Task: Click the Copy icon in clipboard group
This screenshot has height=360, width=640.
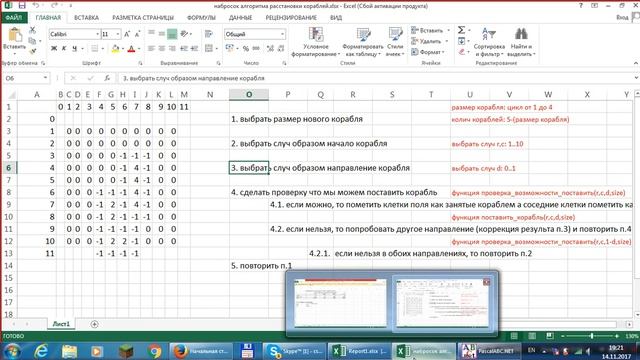Action: click(32, 41)
